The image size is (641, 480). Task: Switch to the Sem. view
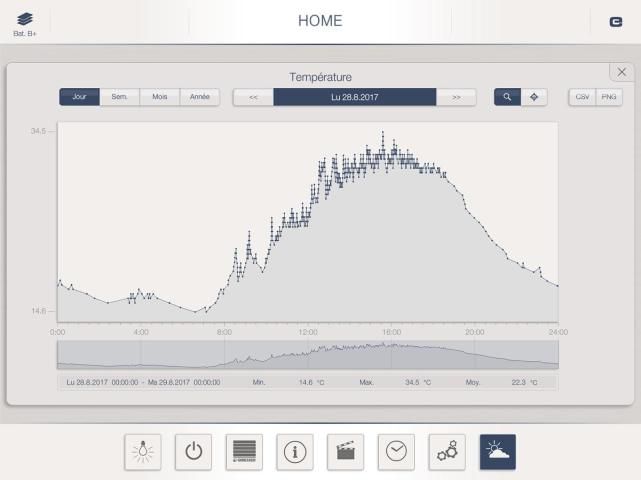click(119, 97)
